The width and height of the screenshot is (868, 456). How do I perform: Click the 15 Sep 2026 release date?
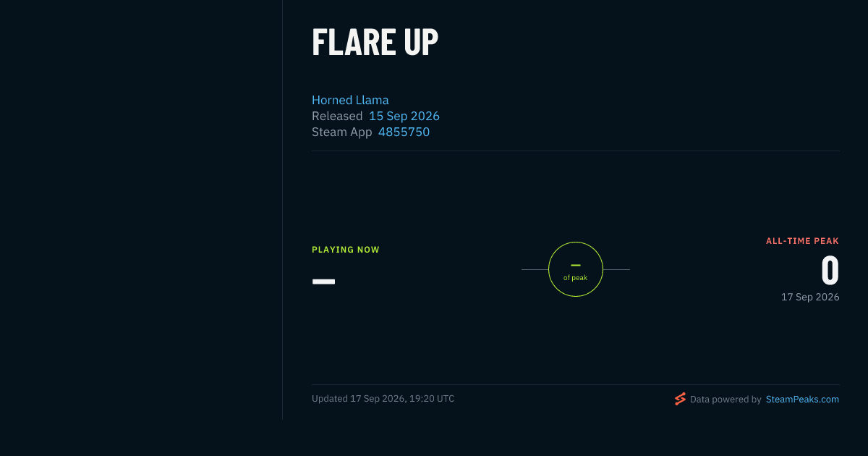(x=404, y=116)
